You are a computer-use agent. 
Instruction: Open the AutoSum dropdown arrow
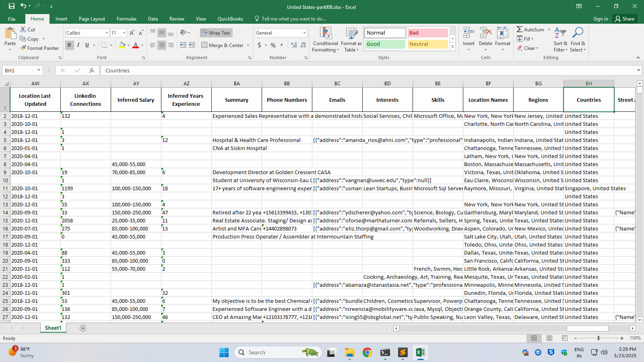(549, 30)
